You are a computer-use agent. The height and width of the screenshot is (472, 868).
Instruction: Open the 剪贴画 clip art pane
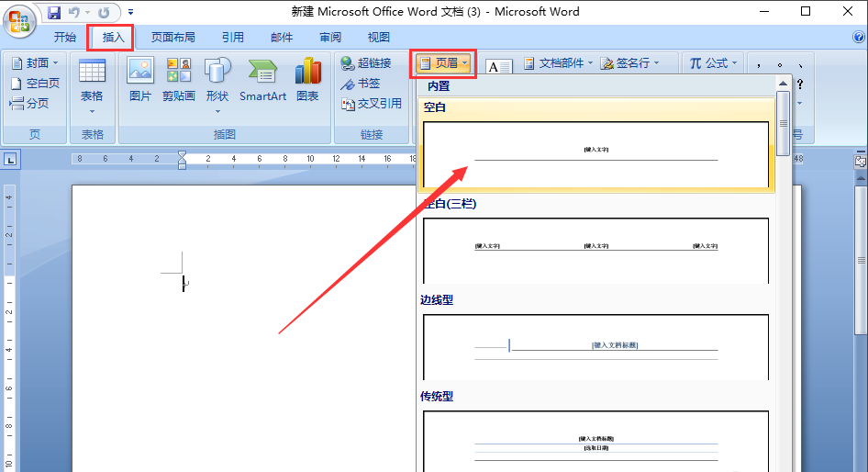178,80
